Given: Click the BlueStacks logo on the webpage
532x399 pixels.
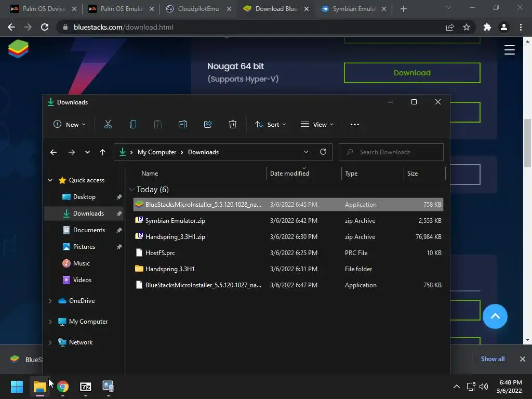Looking at the screenshot, I should click(18, 48).
